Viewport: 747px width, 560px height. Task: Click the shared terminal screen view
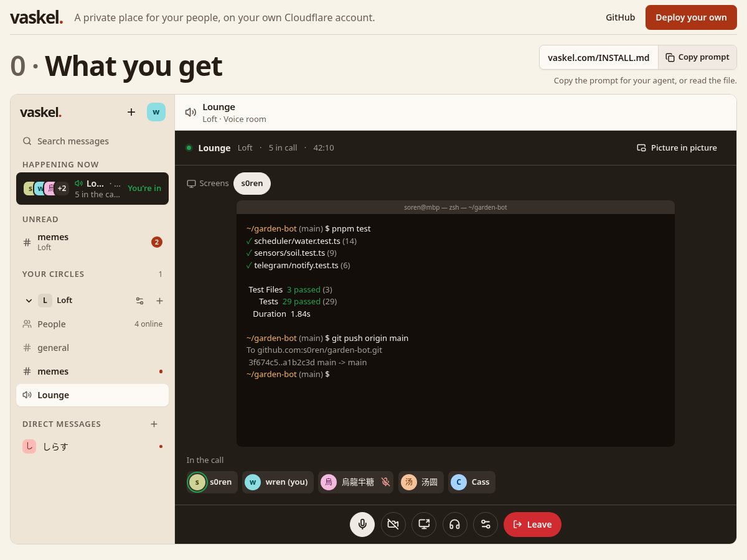click(x=456, y=324)
